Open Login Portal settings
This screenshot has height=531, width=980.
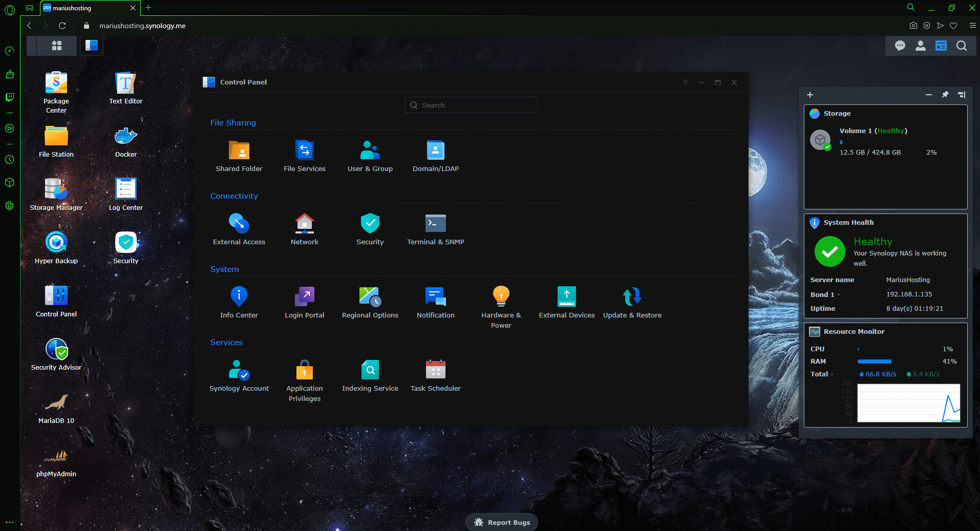[305, 303]
